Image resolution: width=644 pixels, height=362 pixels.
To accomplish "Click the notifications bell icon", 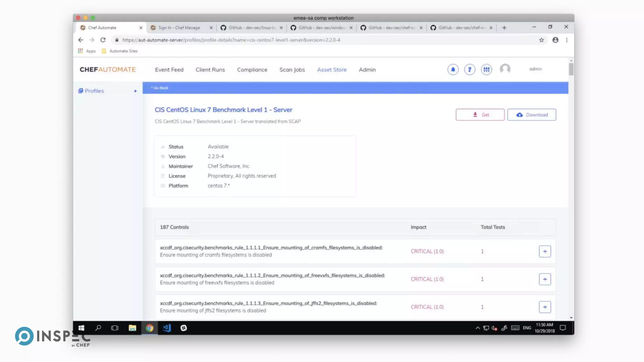I will (x=453, y=69).
